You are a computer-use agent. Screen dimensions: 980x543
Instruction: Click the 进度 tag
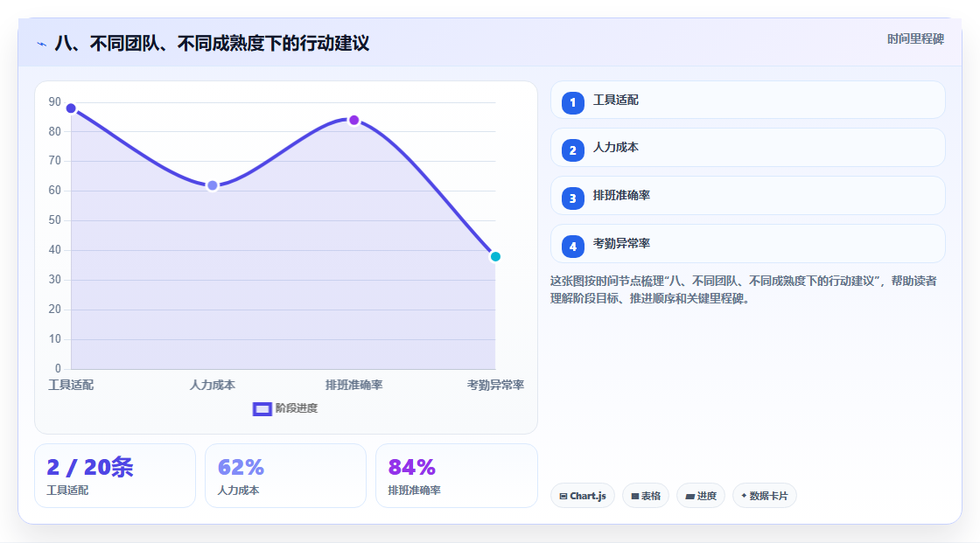pos(701,496)
